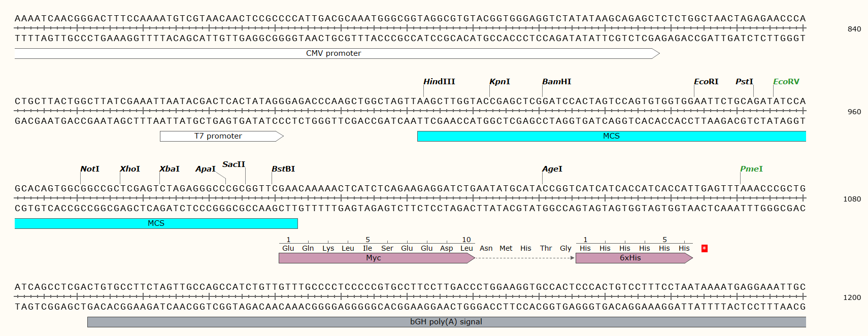Select the Myc tag feature
This screenshot has height=336, width=868.
pos(374,258)
